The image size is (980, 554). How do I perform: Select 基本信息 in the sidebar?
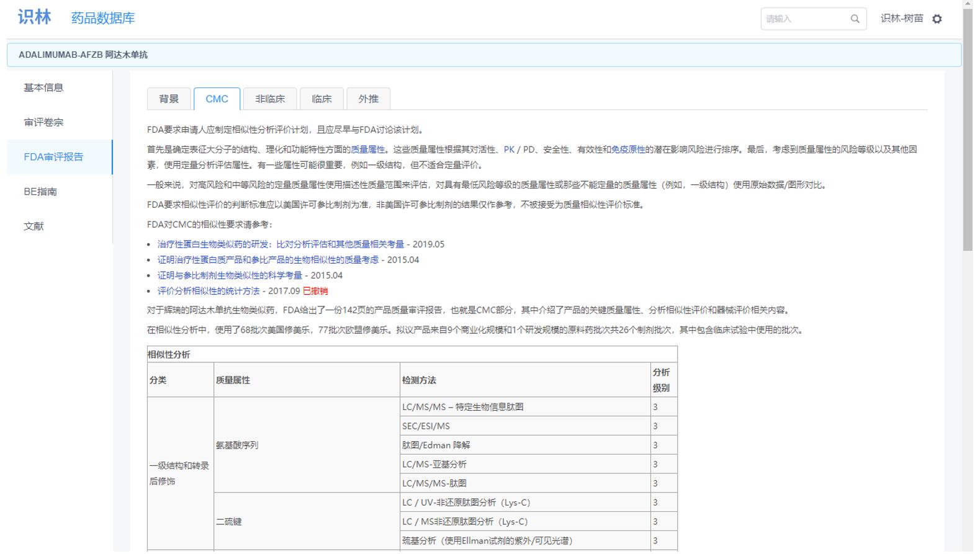click(60, 87)
